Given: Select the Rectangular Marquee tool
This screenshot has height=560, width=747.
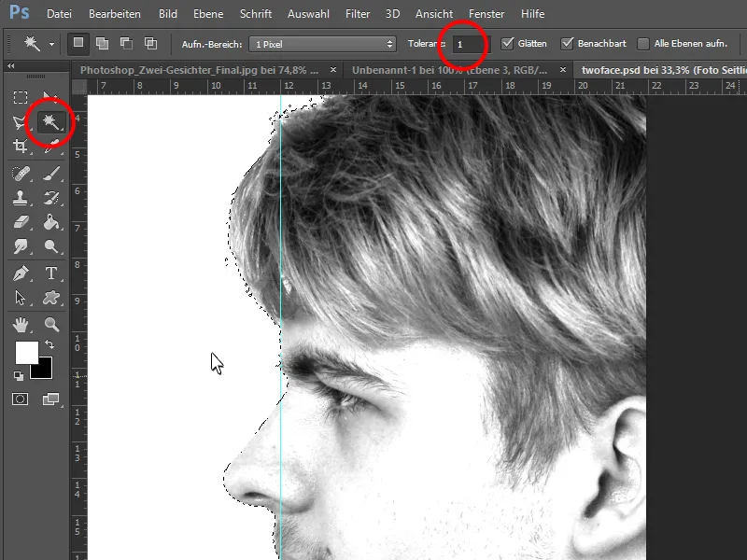Looking at the screenshot, I should pos(20,98).
